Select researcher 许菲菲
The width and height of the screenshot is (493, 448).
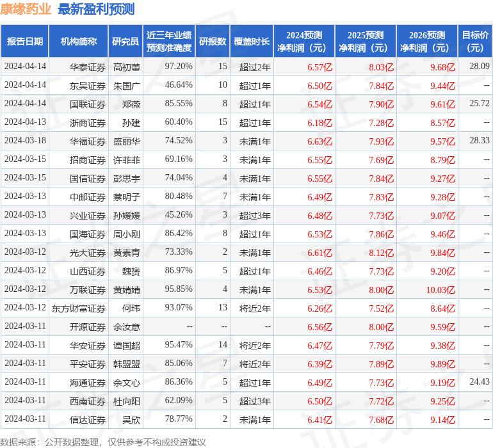pyautogui.click(x=127, y=160)
